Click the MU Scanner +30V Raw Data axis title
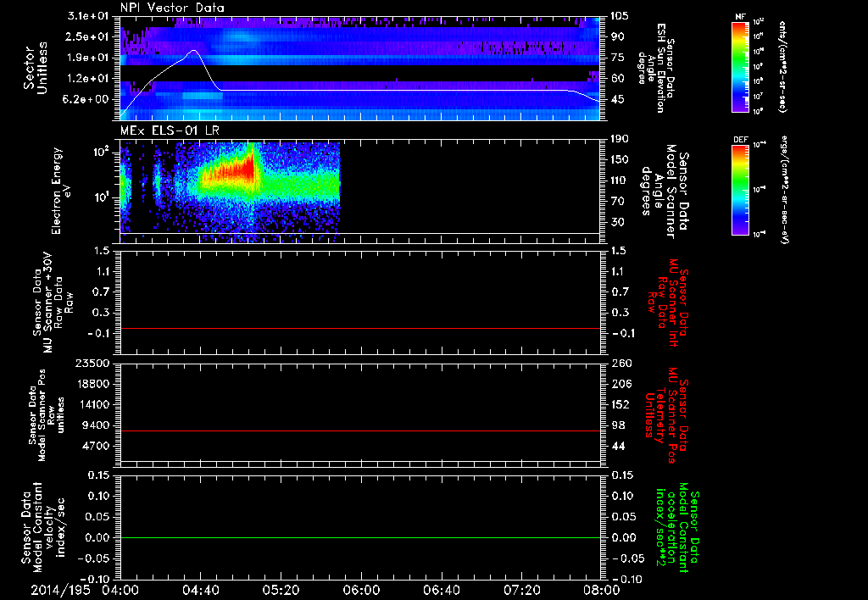This screenshot has height=600, width=868. point(53,302)
